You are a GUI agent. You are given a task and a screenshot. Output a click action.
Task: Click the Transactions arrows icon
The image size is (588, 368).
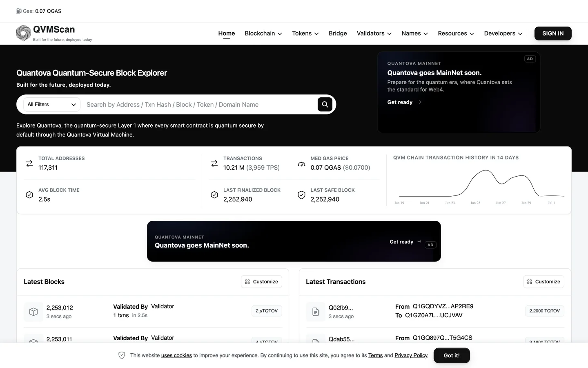coord(214,163)
